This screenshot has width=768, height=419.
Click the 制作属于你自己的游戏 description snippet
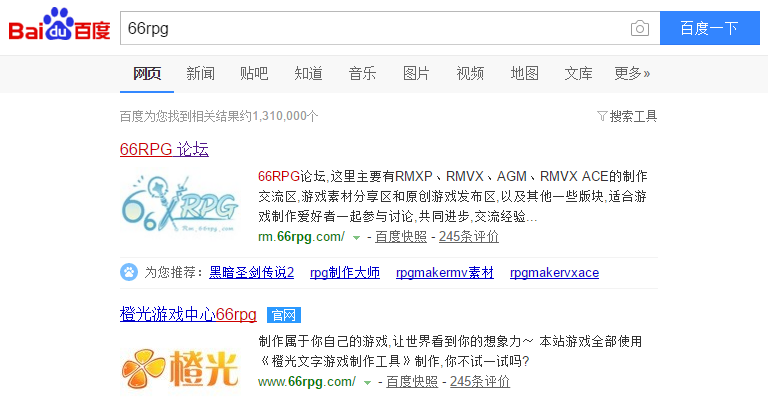450,351
